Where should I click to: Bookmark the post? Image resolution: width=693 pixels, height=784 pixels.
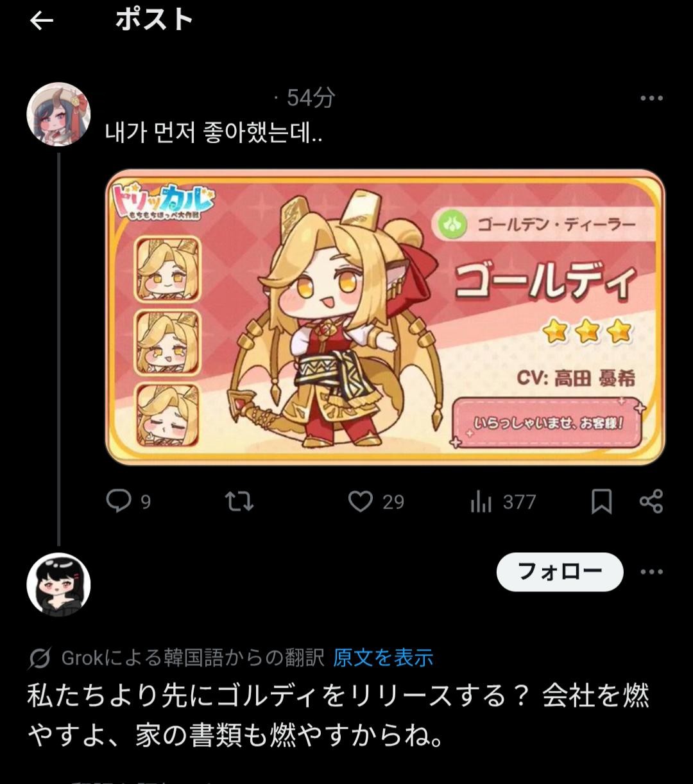[x=601, y=501]
